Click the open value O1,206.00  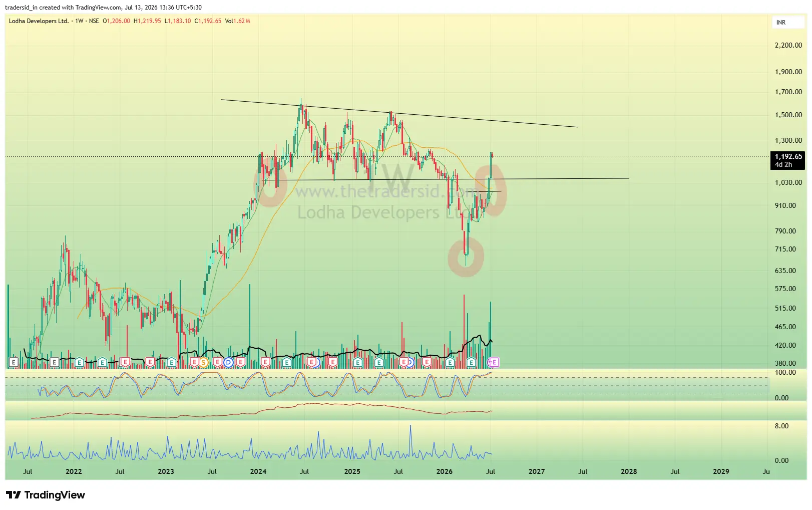116,21
